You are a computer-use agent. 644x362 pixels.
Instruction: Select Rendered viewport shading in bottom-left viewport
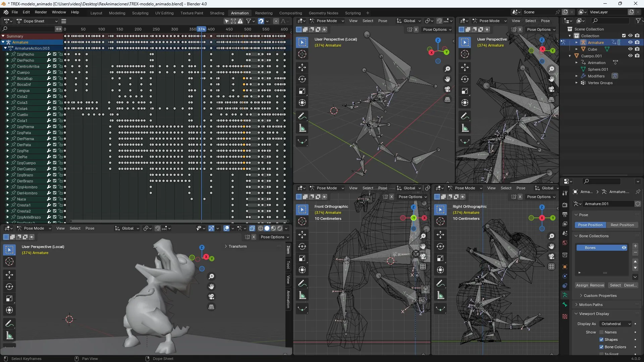tap(280, 228)
